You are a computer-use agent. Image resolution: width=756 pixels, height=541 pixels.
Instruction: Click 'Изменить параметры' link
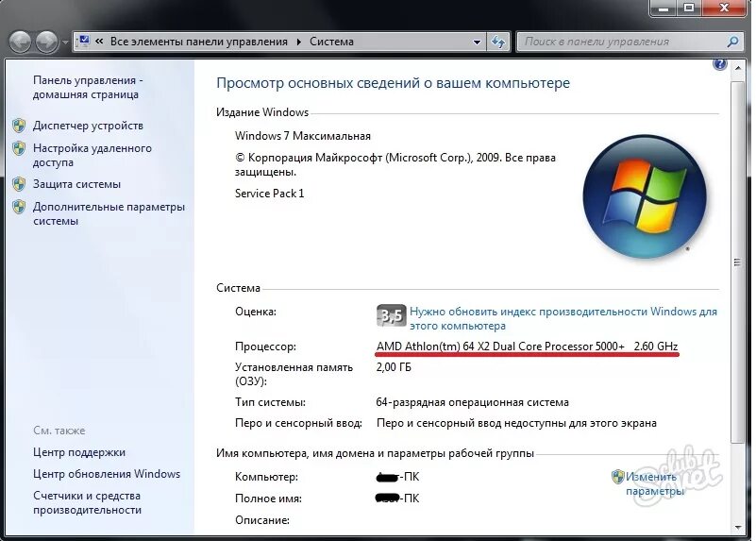click(655, 484)
